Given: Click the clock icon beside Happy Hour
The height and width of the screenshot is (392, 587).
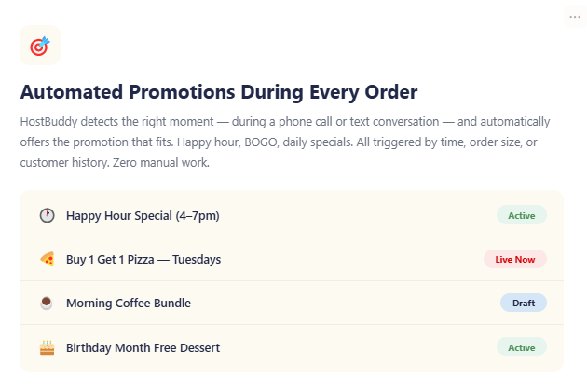Looking at the screenshot, I should pyautogui.click(x=47, y=215).
